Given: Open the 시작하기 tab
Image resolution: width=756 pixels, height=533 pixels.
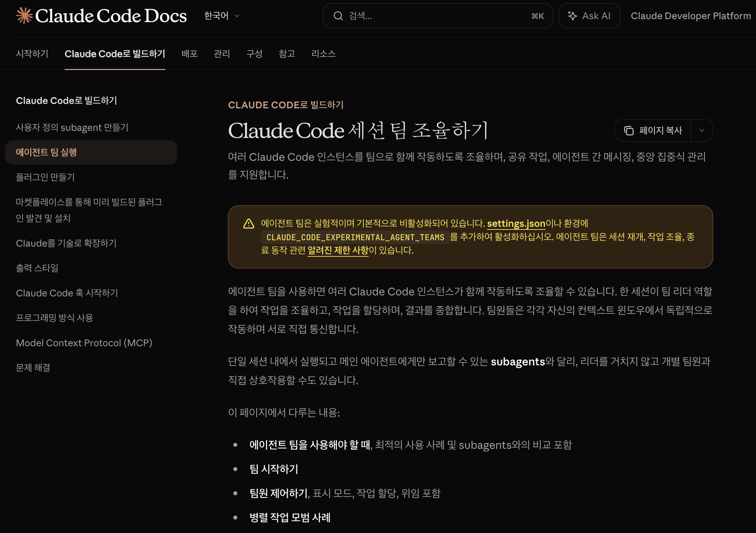Looking at the screenshot, I should pyautogui.click(x=32, y=54).
